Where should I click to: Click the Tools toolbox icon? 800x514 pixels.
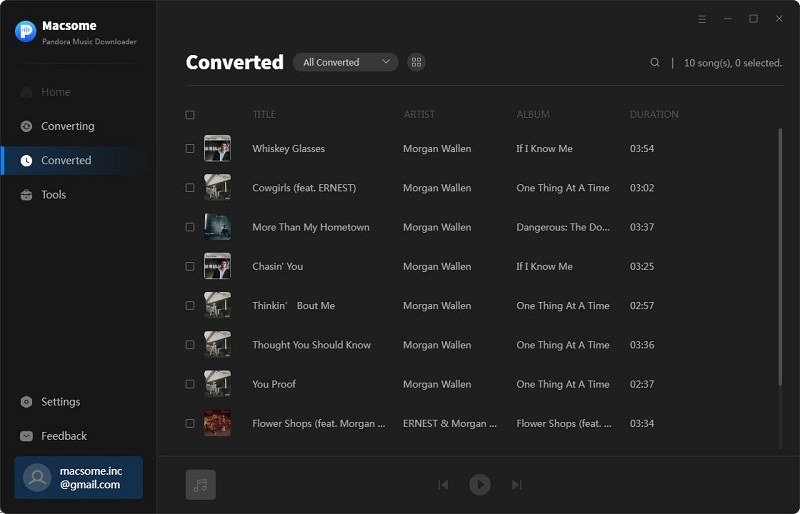click(26, 194)
